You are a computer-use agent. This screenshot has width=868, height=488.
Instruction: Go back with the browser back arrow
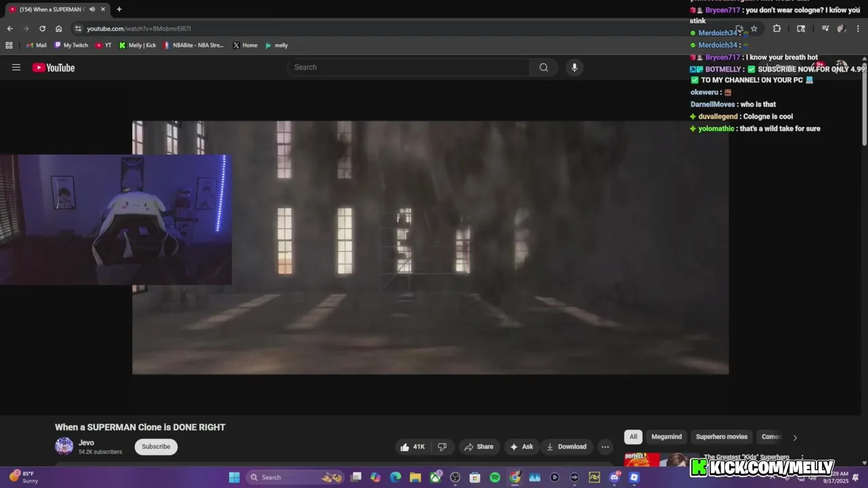[9, 28]
